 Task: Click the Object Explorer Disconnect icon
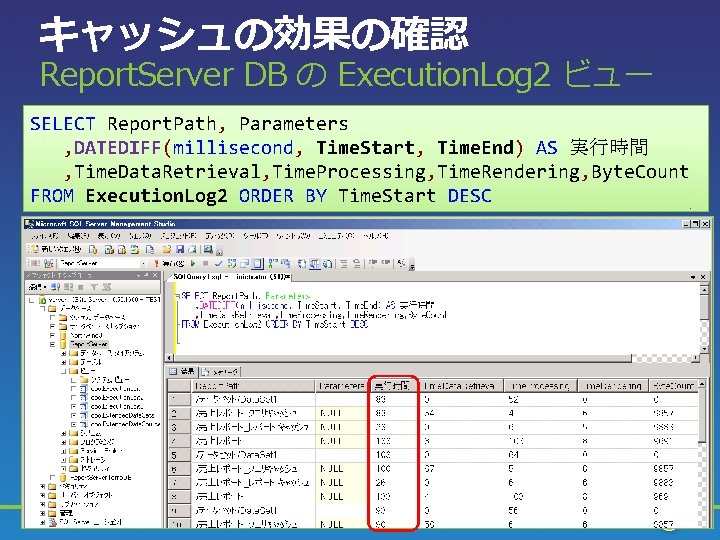68,287
